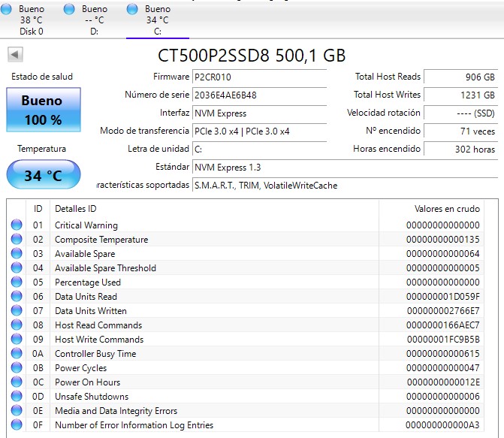
Task: Click the Total Host Reads value 906 GB
Action: click(x=460, y=77)
